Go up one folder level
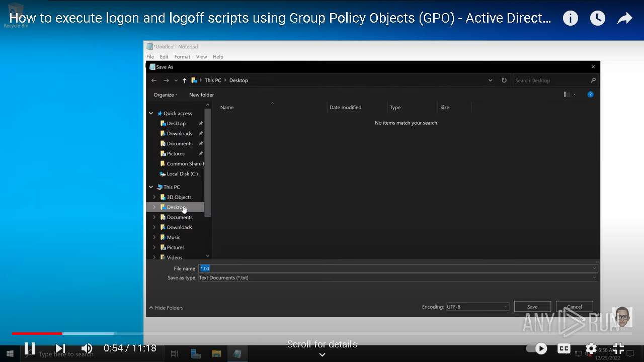 [x=185, y=80]
